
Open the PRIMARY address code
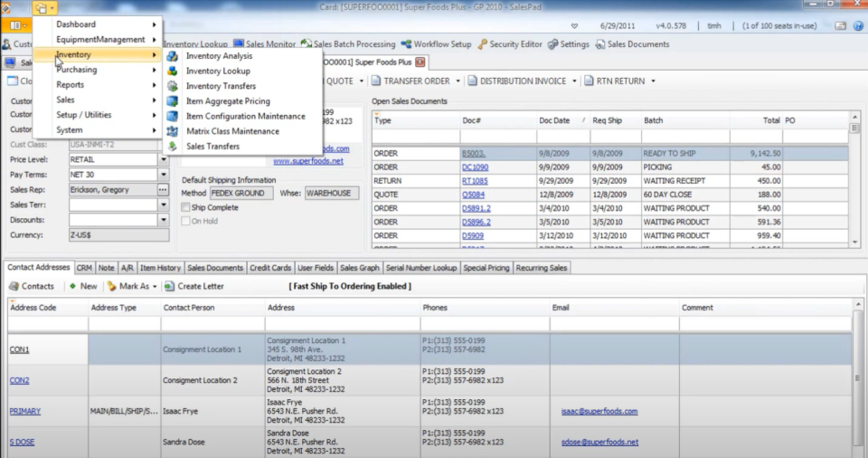coord(25,412)
